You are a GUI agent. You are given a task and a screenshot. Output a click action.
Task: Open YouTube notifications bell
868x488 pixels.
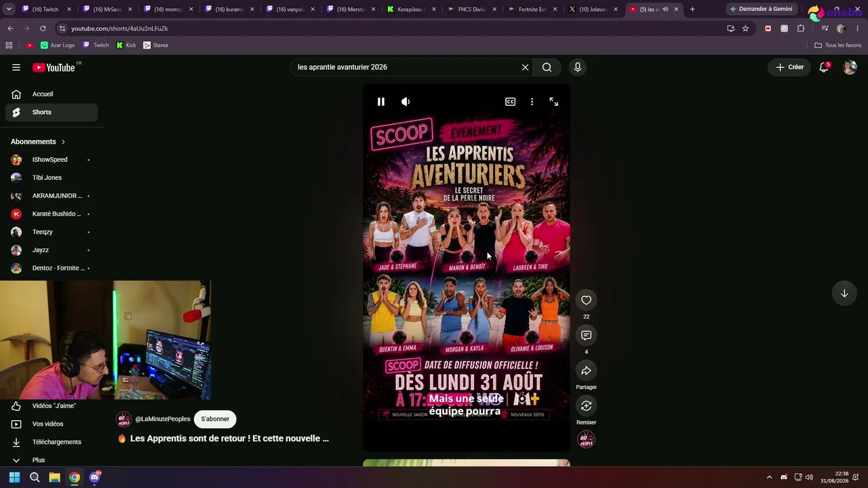tap(824, 67)
